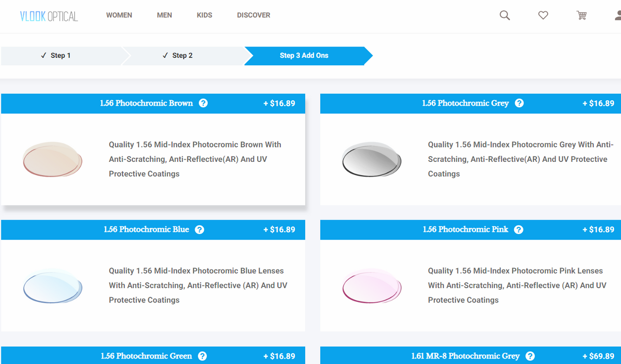
Task: Show help for 1.56 Photochromic Green
Action: (202, 356)
